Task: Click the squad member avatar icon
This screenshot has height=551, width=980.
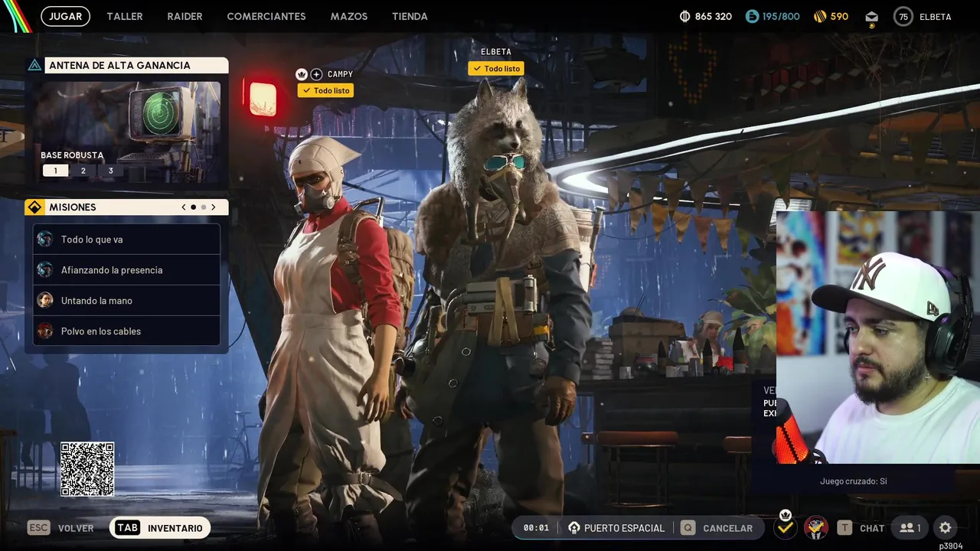Action: [816, 527]
